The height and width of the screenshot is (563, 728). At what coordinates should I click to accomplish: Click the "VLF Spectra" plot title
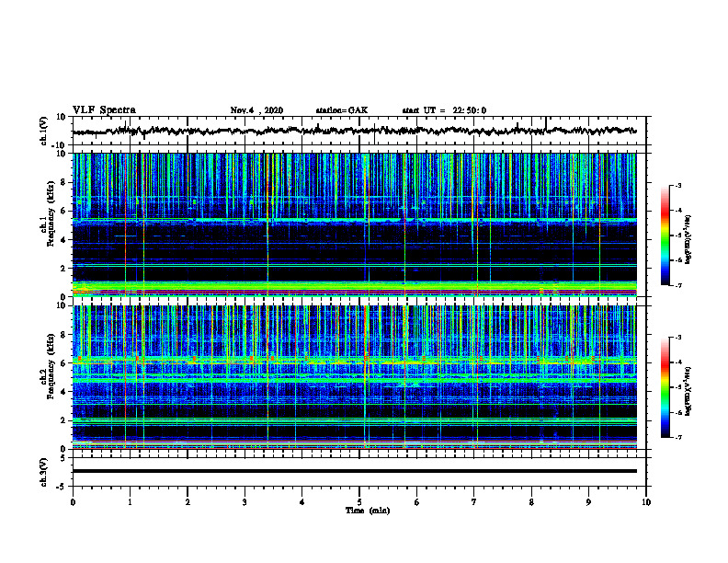coord(104,110)
